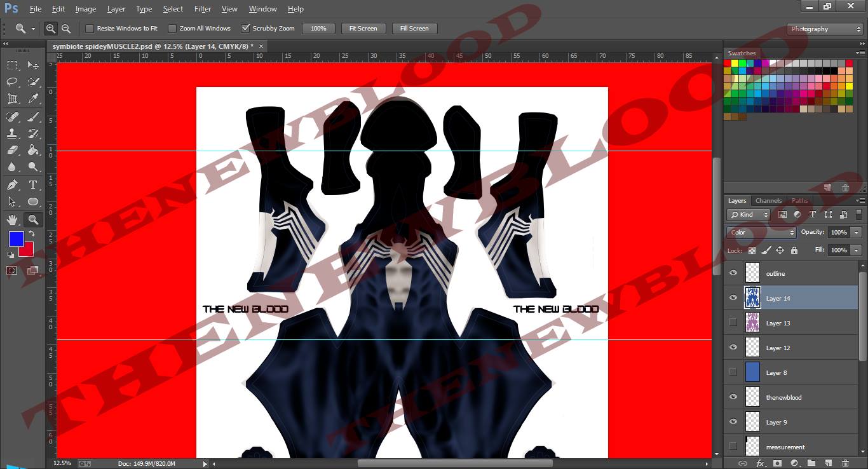The width and height of the screenshot is (868, 469).
Task: Open the Opacity slider dropdown arrow
Action: pyautogui.click(x=856, y=233)
